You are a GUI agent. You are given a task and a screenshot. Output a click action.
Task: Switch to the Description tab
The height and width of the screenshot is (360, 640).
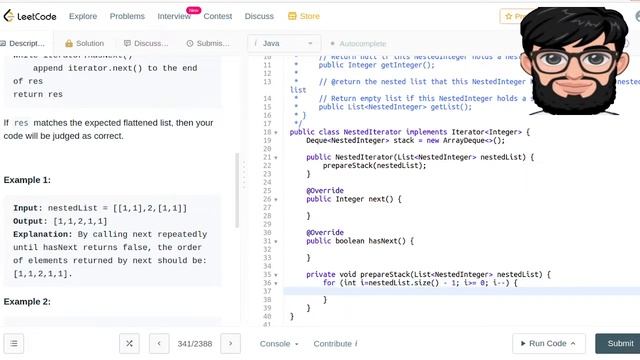tap(23, 43)
